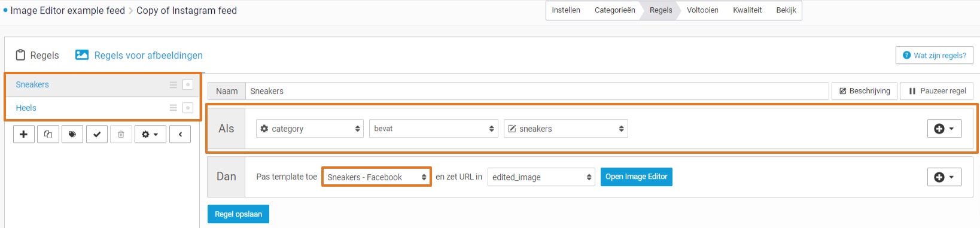Open the gear settings dropdown under rules
The image size is (980, 228).
(x=150, y=135)
